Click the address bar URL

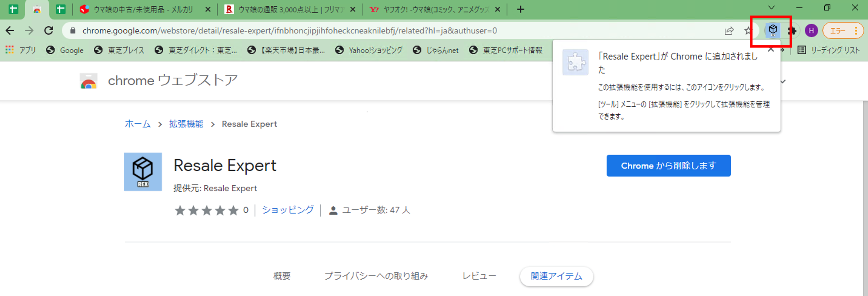pyautogui.click(x=289, y=31)
